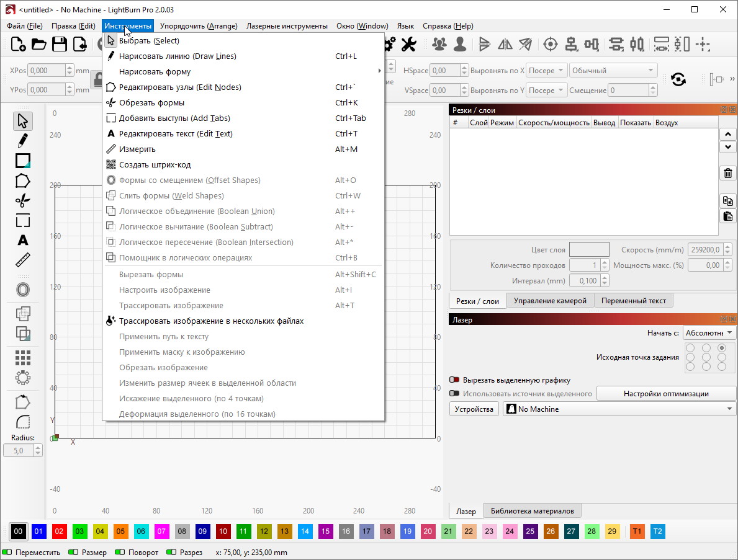Toggle 'Размер' switch in status bar
738x560 pixels.
click(73, 552)
